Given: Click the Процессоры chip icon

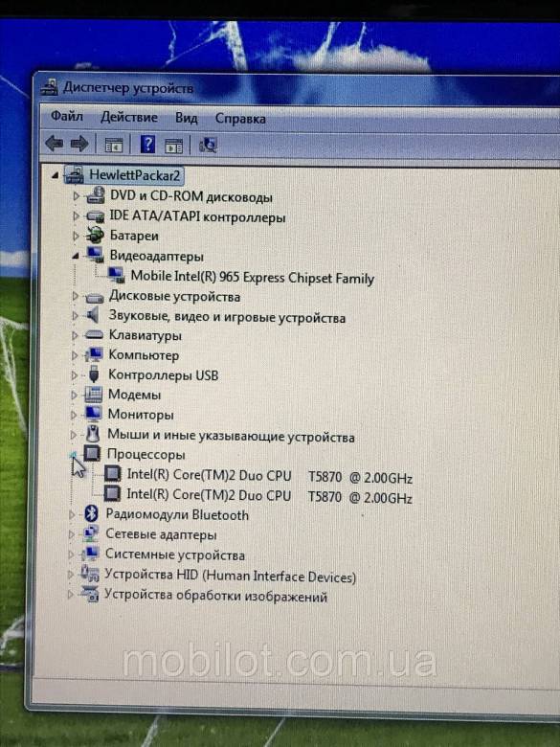Looking at the screenshot, I should pyautogui.click(x=92, y=453).
